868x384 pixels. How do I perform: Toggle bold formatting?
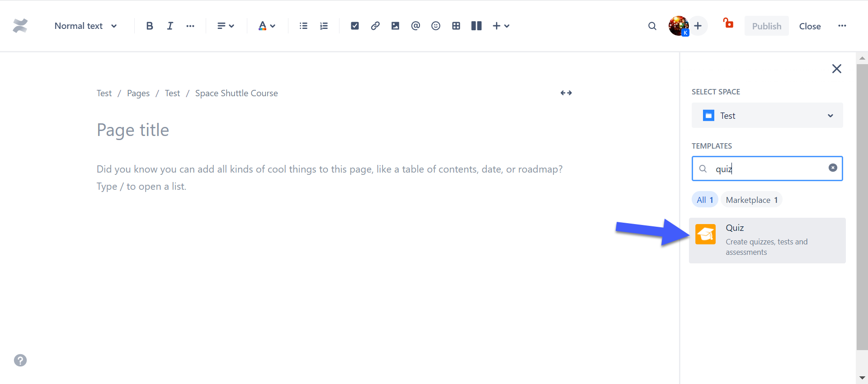click(x=150, y=26)
